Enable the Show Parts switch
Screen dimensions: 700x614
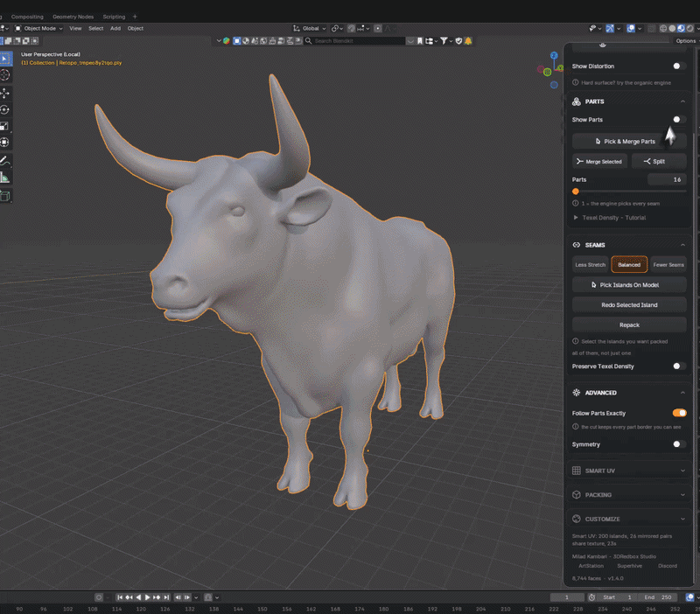coord(679,120)
